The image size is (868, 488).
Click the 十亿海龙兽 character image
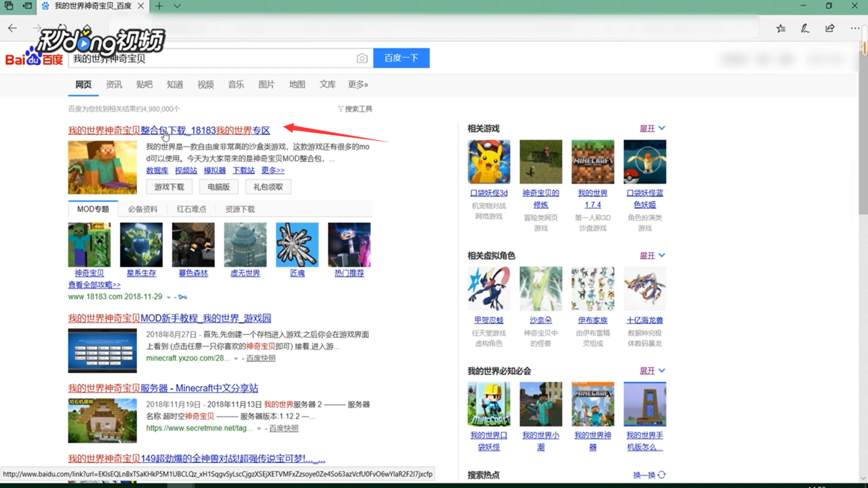click(645, 289)
